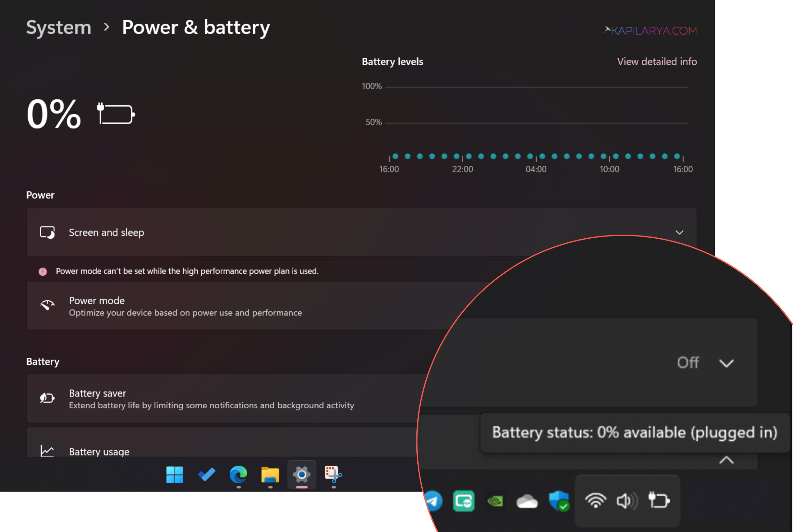Click the 0% battery percentage text

(x=54, y=114)
